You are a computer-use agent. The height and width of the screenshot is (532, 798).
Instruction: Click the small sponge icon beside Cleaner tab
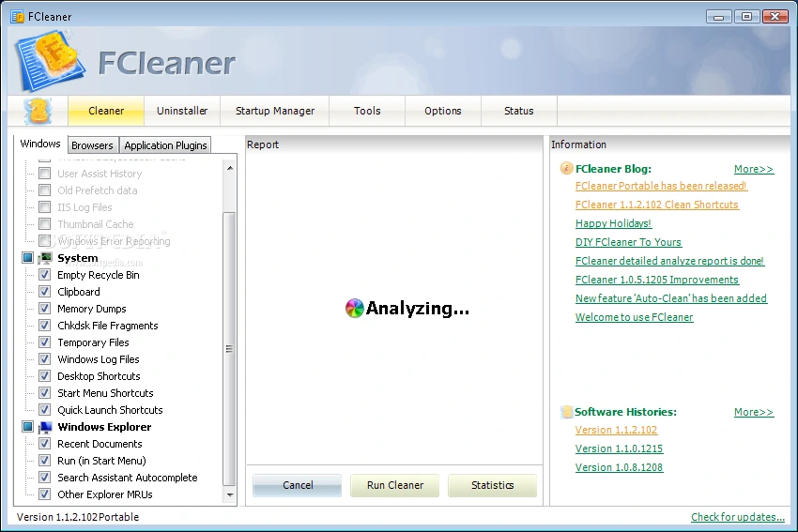pyautogui.click(x=38, y=111)
